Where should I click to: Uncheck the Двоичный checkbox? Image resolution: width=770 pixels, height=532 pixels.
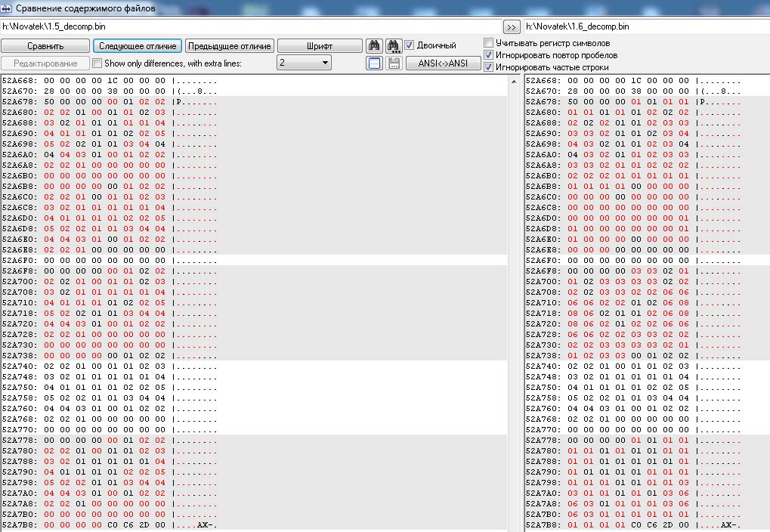point(410,45)
